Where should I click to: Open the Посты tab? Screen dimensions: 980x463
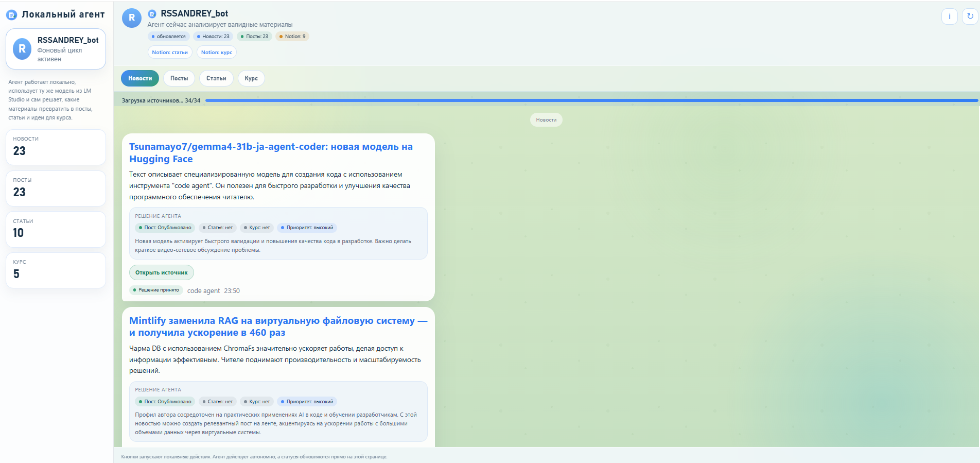179,78
